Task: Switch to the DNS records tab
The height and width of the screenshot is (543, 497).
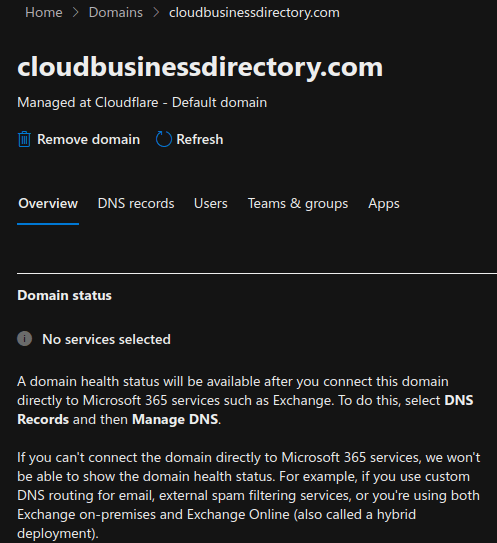Action: click(x=136, y=204)
